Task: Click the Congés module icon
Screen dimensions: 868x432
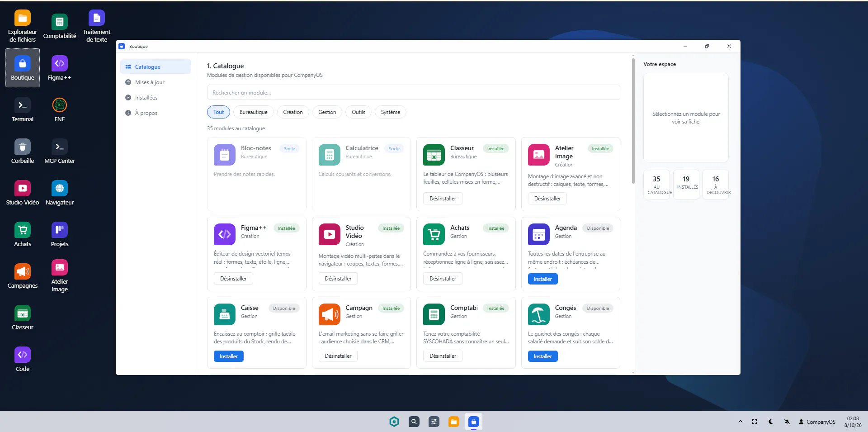Action: pyautogui.click(x=538, y=314)
